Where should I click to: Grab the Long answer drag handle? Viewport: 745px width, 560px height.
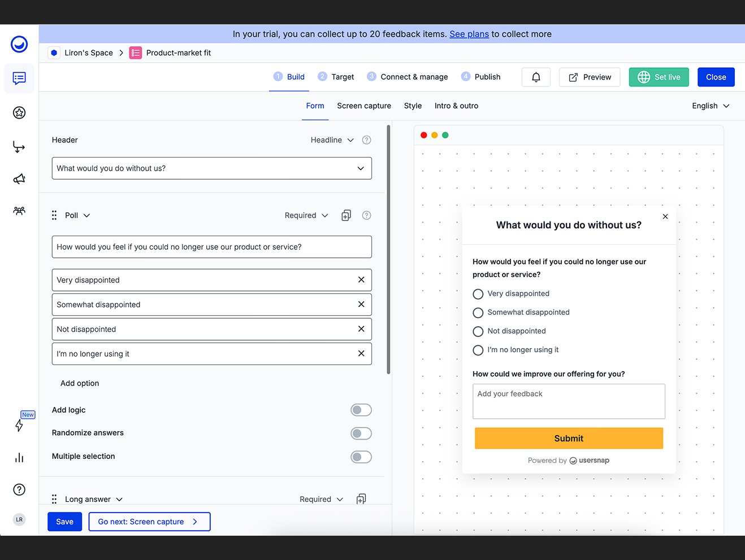point(54,499)
